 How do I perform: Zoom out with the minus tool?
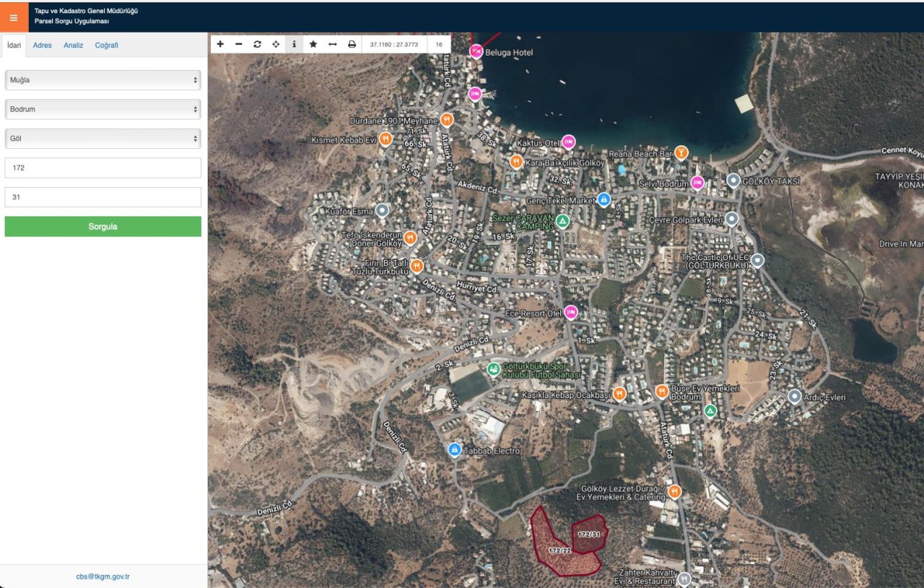point(239,44)
